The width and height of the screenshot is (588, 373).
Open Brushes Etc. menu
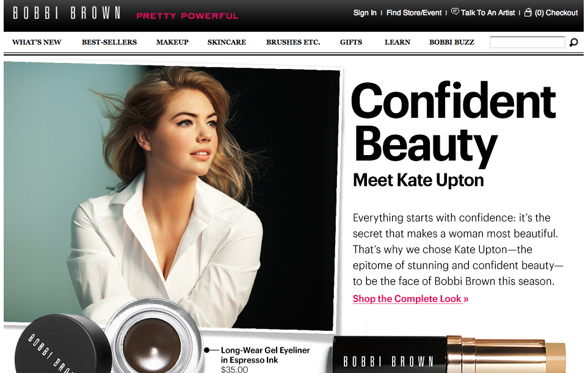click(x=293, y=42)
